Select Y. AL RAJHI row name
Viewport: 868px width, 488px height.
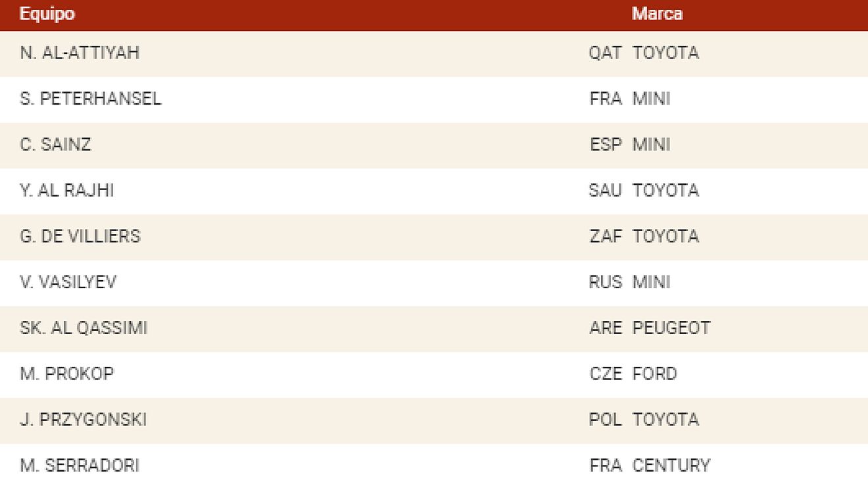click(x=66, y=191)
